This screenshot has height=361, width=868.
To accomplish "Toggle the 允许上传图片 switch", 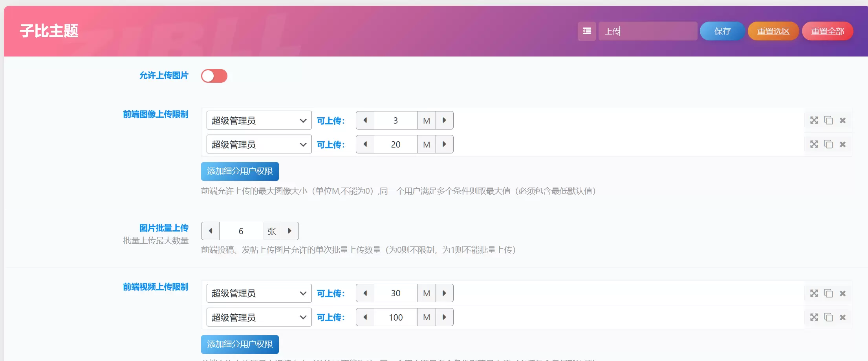I will [214, 76].
